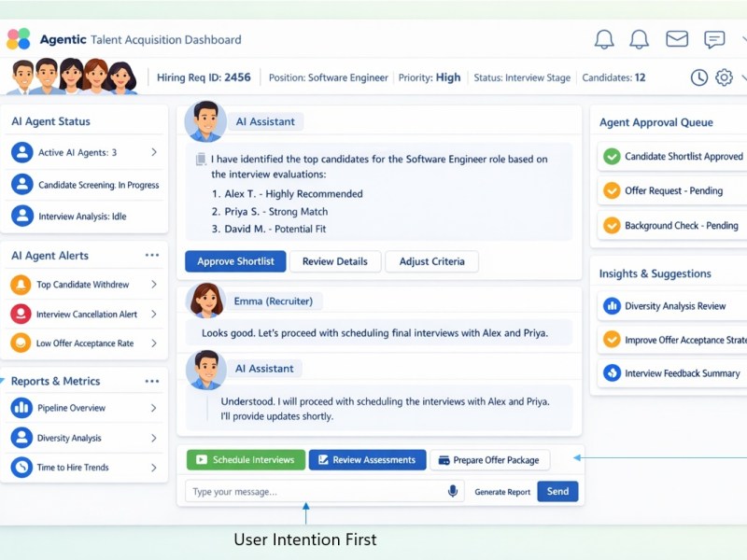Open Reports & Metrics three-dot menu

pyautogui.click(x=152, y=381)
